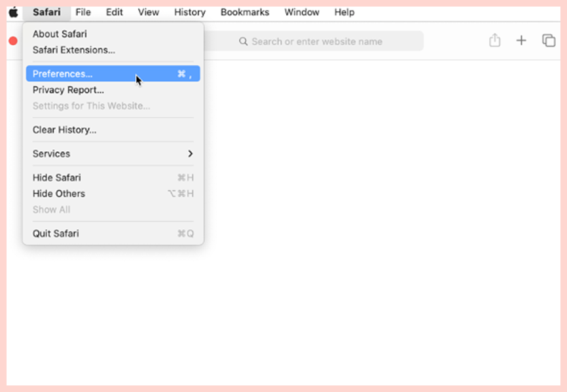Select Preferences... from Safari menu
This screenshot has width=567, height=392.
click(63, 74)
